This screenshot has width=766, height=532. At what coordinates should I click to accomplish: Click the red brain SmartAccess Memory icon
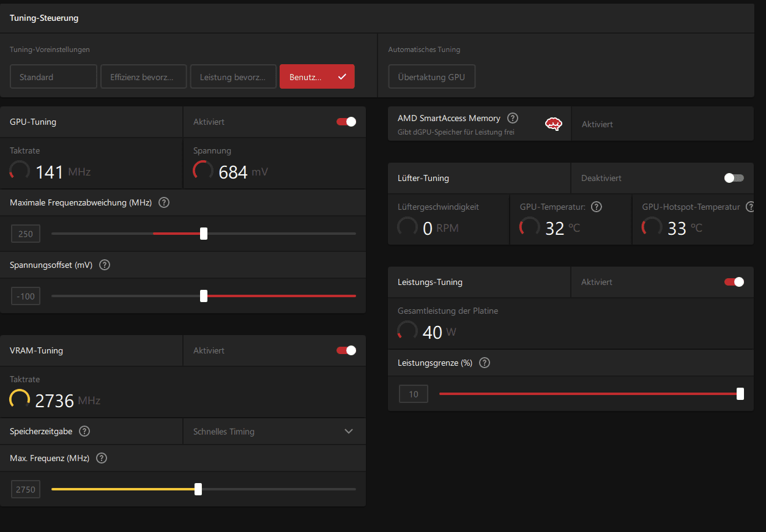[x=554, y=124]
